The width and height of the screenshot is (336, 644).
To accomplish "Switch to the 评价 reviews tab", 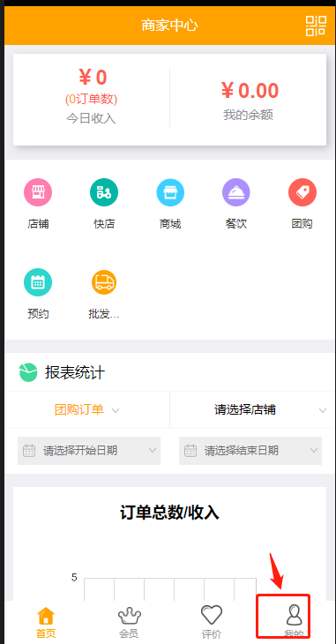I will point(212,623).
